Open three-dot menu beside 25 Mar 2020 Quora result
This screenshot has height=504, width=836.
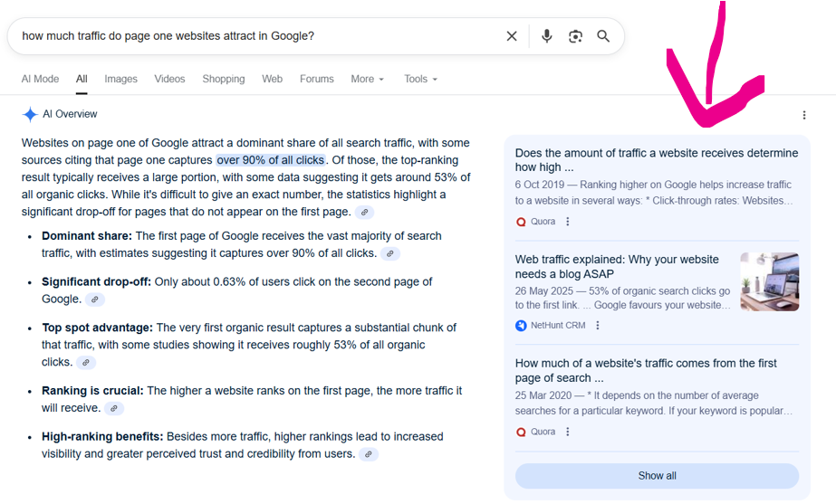click(568, 433)
